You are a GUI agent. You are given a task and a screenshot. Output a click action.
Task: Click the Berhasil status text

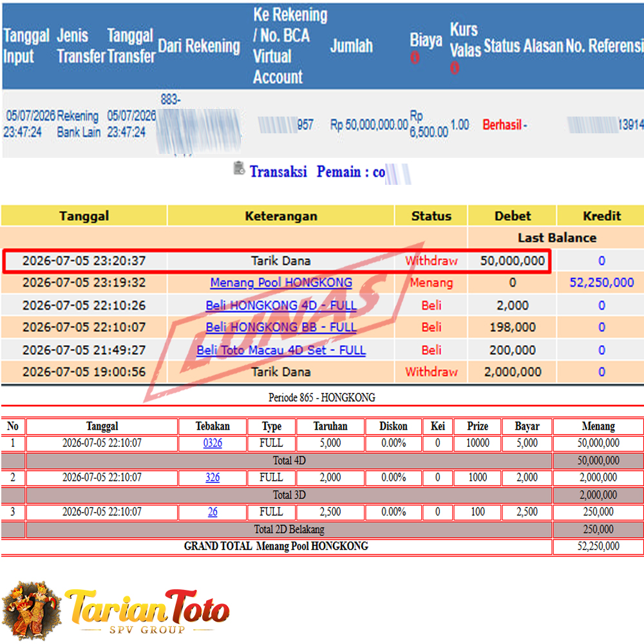point(502,124)
